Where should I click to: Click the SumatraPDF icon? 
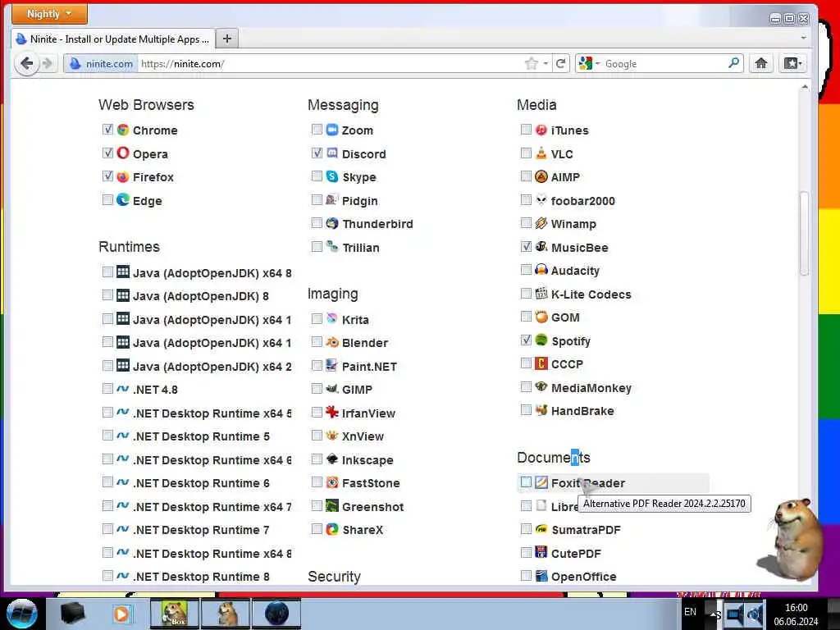click(541, 529)
